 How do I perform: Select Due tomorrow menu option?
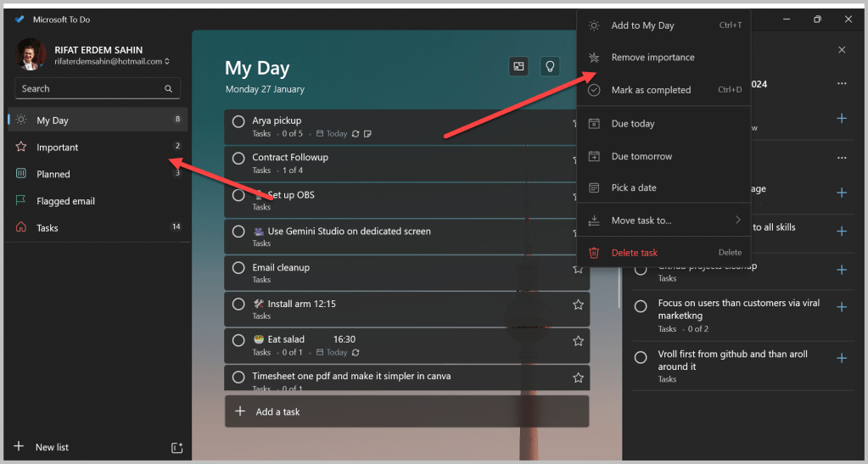pyautogui.click(x=664, y=156)
